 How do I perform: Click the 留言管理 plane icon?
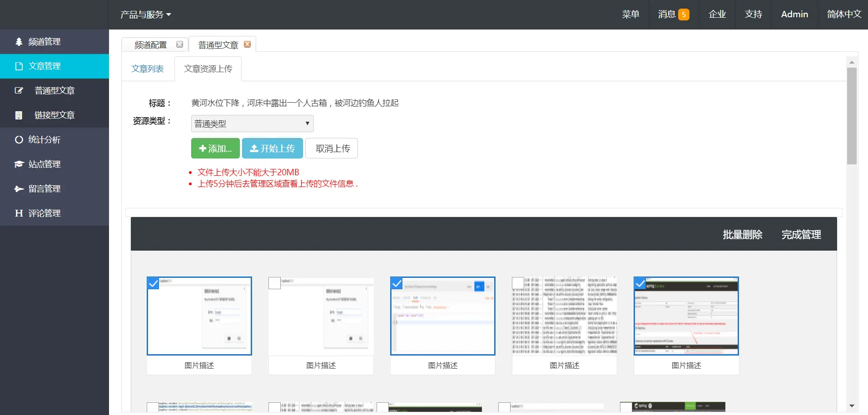tap(19, 189)
